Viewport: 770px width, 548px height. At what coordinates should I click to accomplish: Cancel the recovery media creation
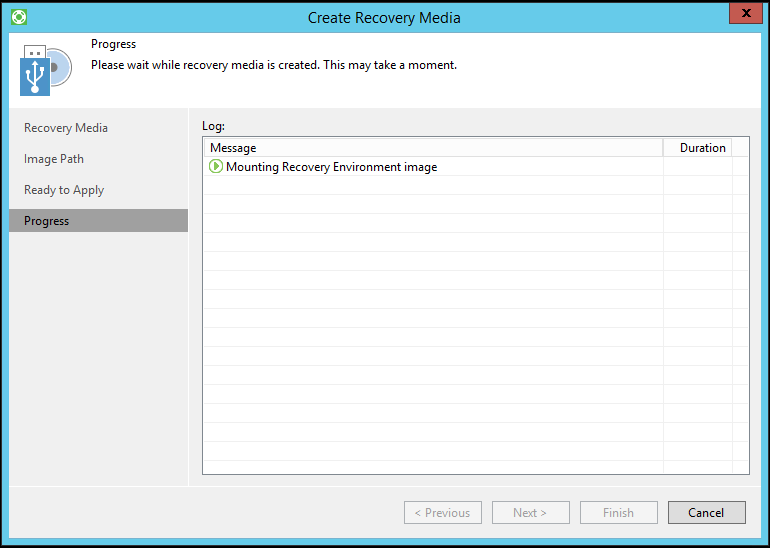[x=706, y=513]
